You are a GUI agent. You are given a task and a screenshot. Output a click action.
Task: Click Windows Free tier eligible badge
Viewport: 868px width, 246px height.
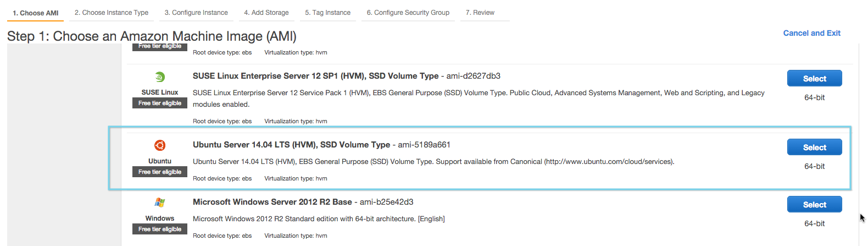point(160,229)
